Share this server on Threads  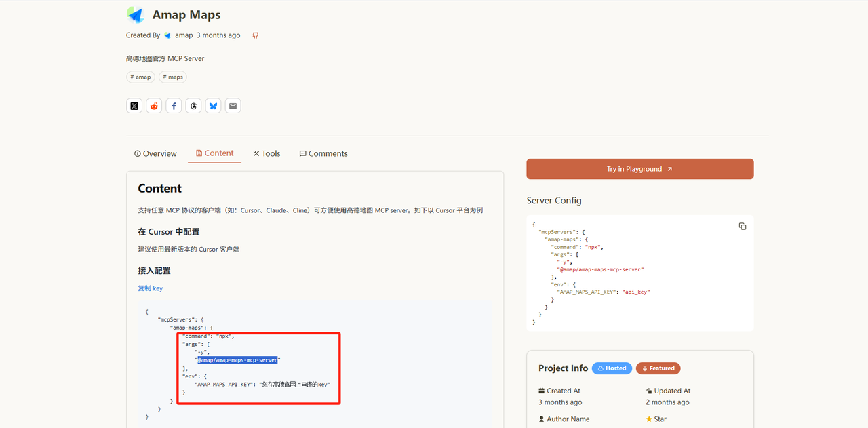(x=193, y=106)
